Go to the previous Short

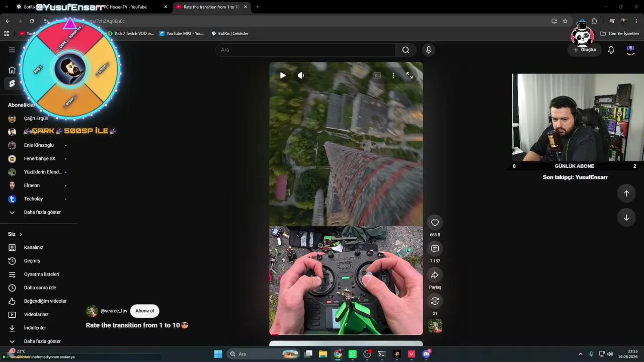coord(626,194)
